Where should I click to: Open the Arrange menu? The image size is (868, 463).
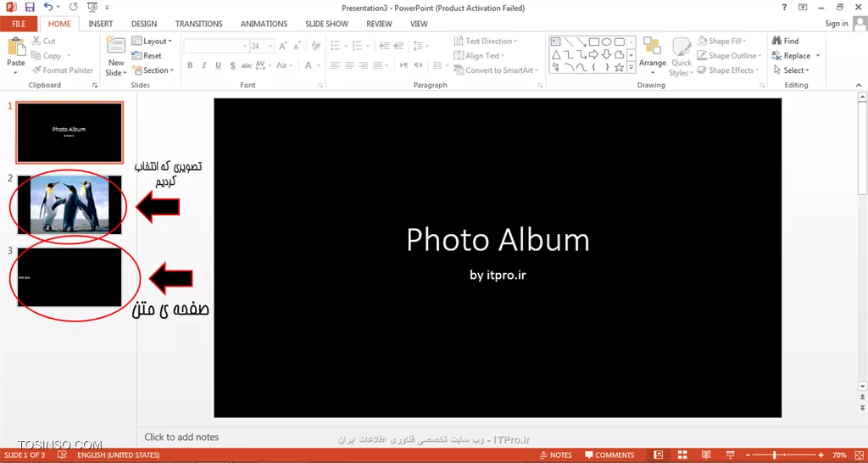652,57
